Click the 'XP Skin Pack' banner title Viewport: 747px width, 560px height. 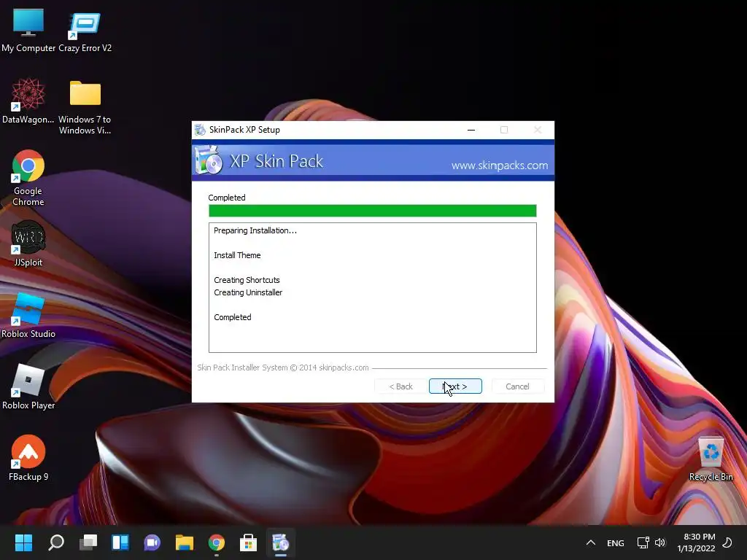tap(276, 161)
